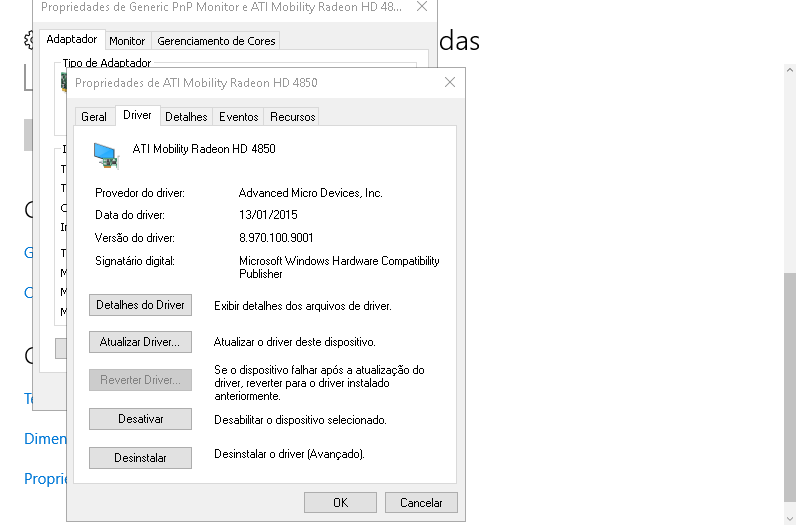
Task: Switch to the Detalhes tab
Action: (x=186, y=117)
